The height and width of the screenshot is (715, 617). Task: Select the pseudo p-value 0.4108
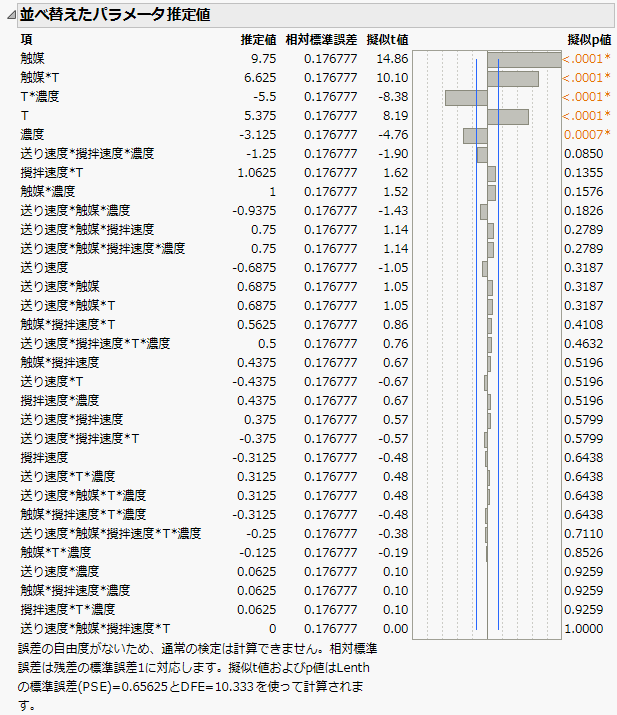tap(584, 325)
